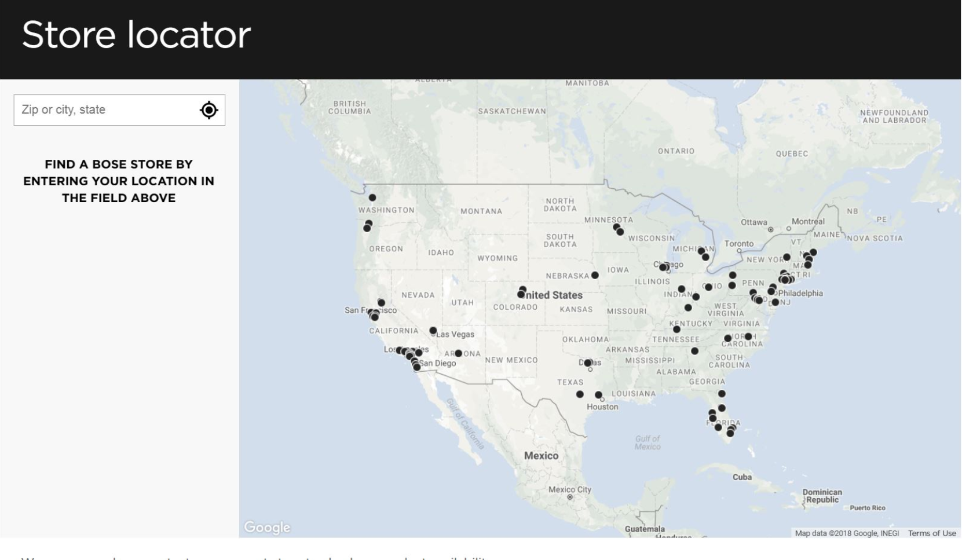Pick the store marker in Nebraska
962x560 pixels.
pyautogui.click(x=595, y=275)
